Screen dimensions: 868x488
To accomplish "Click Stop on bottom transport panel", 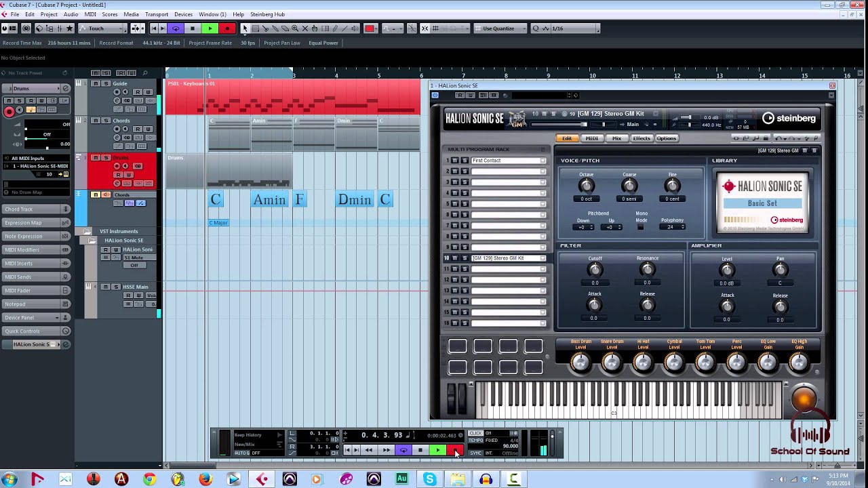I will tap(420, 450).
